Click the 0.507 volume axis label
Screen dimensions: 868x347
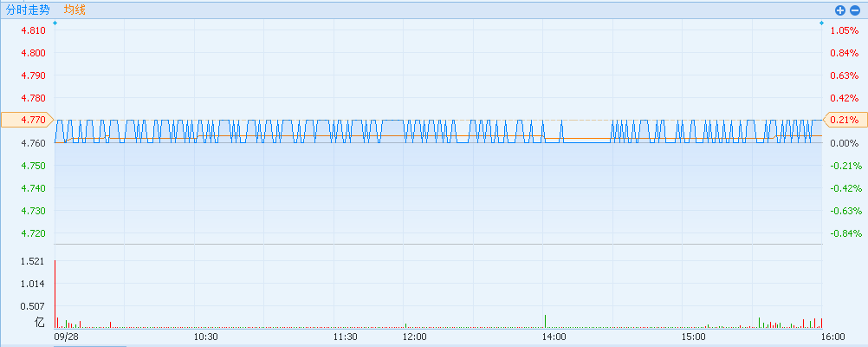pyautogui.click(x=32, y=306)
